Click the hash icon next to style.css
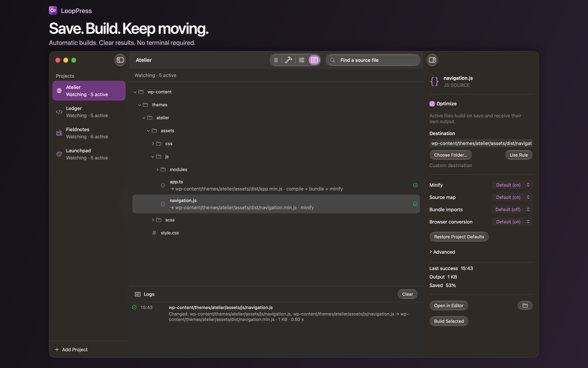 (x=154, y=233)
